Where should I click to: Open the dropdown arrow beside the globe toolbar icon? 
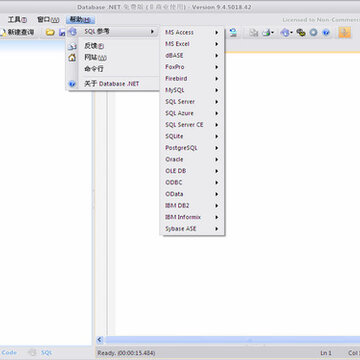(292, 33)
